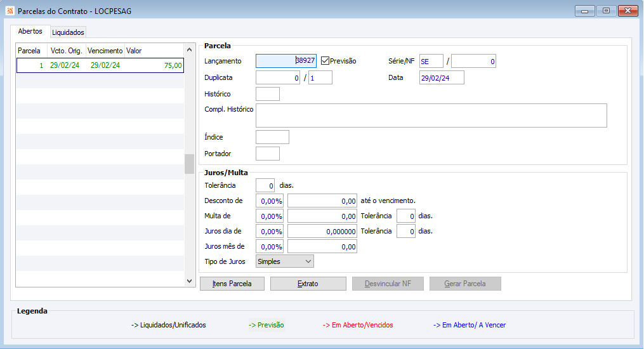Click the Duplicata number field
644x349 pixels.
pos(278,77)
